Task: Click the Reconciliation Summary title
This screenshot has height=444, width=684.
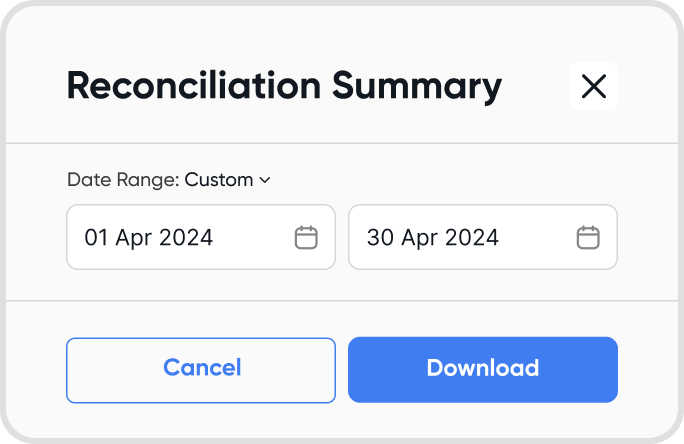Action: (x=284, y=87)
